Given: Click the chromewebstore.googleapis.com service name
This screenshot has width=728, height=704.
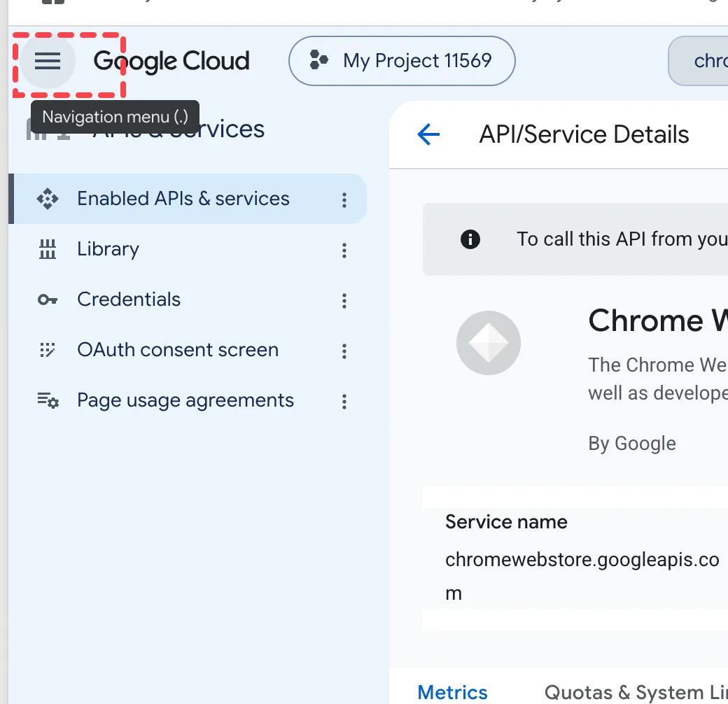Looking at the screenshot, I should (582, 576).
